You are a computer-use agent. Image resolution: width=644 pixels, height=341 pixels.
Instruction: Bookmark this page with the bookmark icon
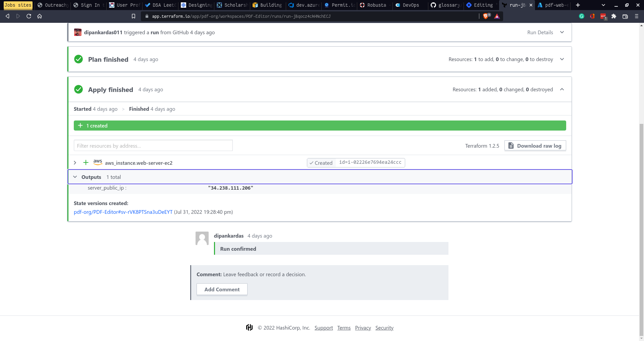click(133, 16)
